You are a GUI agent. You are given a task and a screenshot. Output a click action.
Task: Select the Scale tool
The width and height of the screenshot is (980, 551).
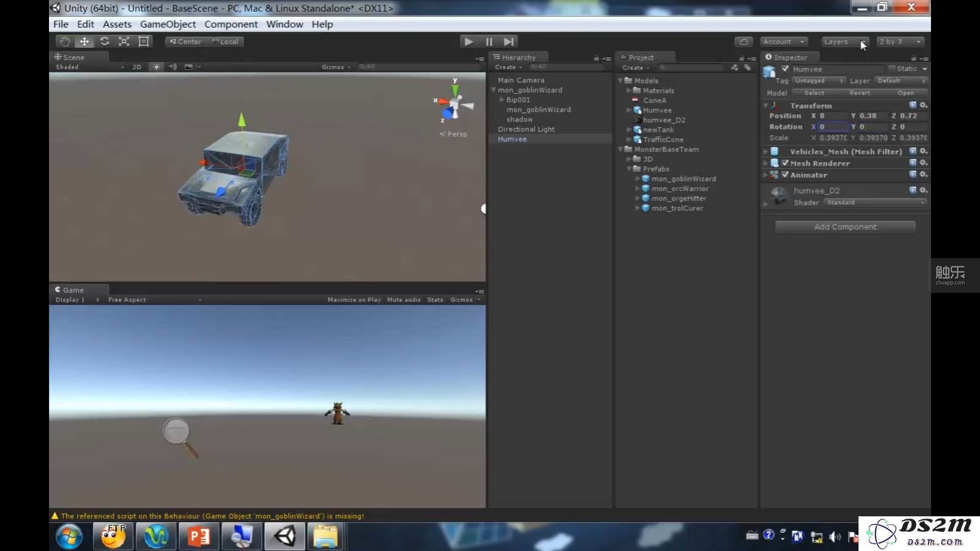click(x=124, y=42)
